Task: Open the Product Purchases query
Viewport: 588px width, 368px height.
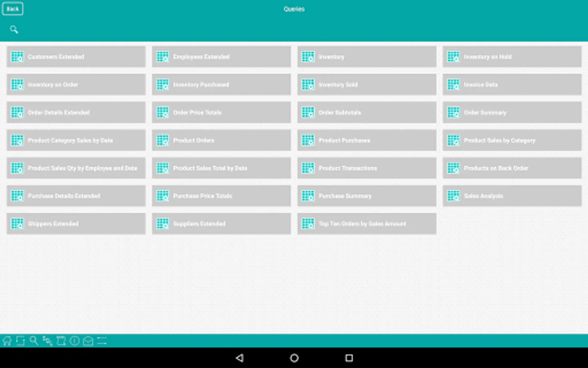Action: click(x=367, y=140)
